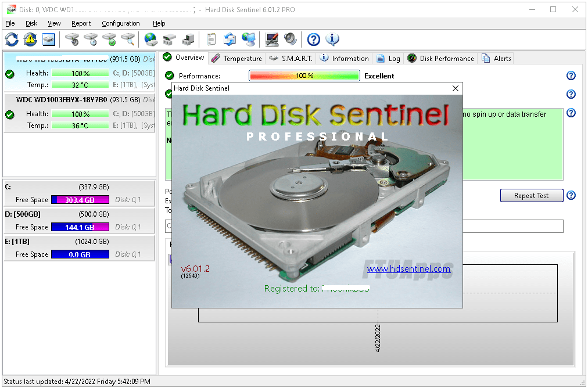Click the disk with clock toolbar icon
Viewport: 588px width, 388px height.
pos(91,39)
